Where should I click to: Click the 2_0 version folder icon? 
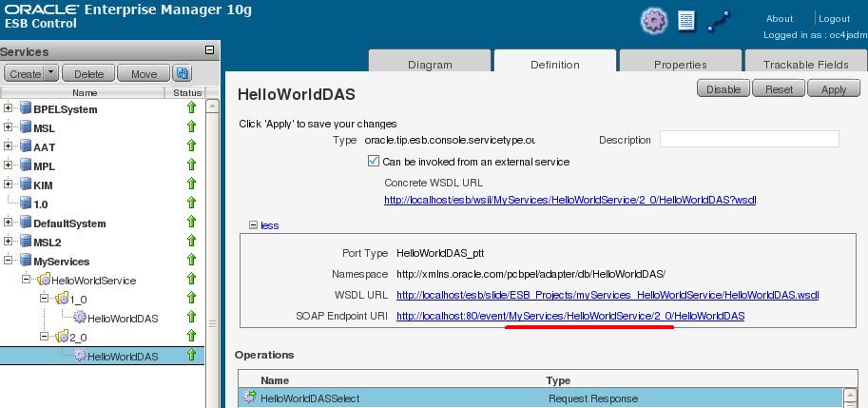62,337
